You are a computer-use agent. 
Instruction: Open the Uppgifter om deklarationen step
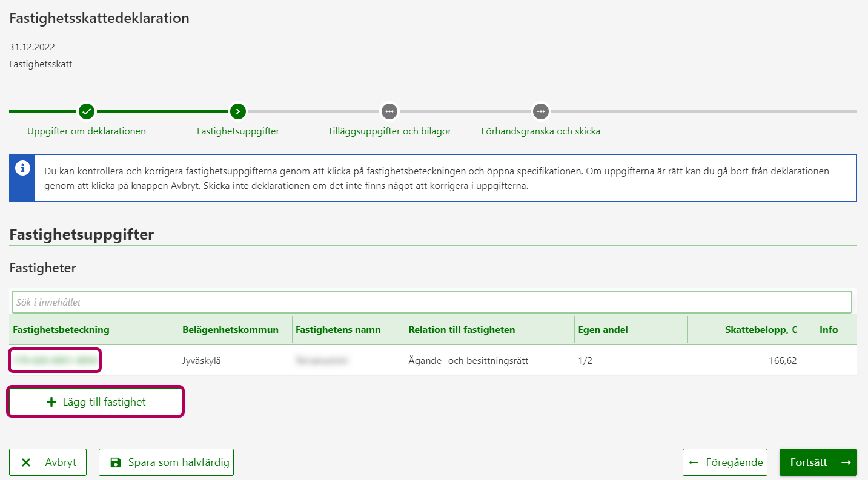87,131
